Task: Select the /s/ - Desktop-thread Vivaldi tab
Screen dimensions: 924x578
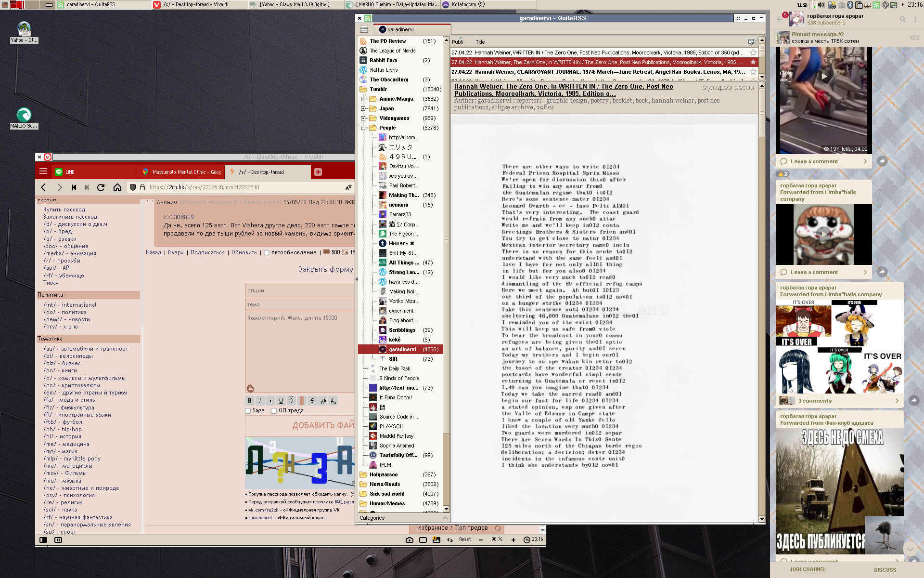Action: (x=267, y=172)
